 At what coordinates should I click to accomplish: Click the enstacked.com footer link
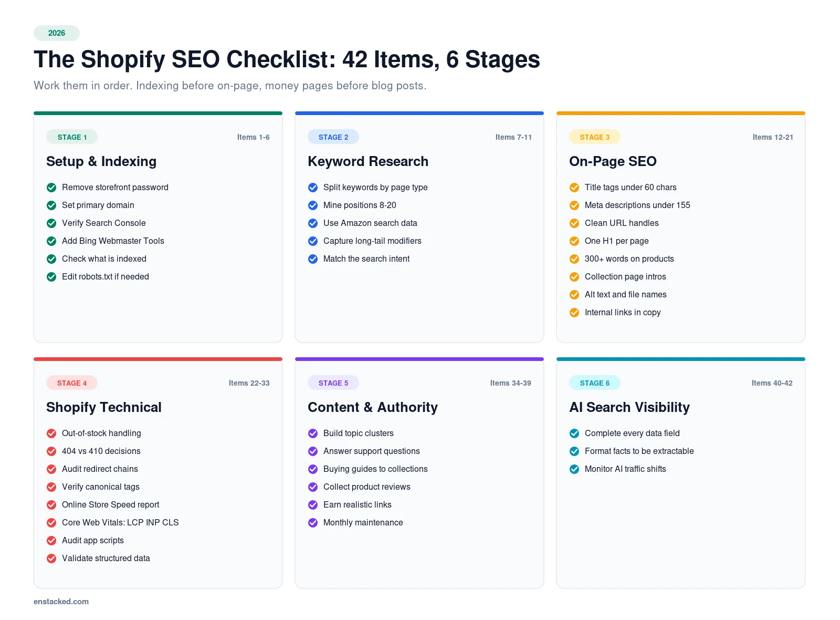[x=61, y=602]
